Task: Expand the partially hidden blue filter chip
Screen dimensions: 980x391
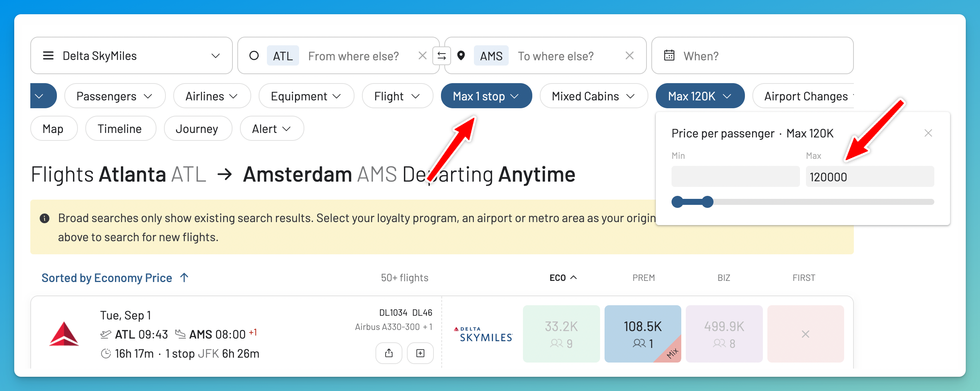Action: tap(43, 96)
